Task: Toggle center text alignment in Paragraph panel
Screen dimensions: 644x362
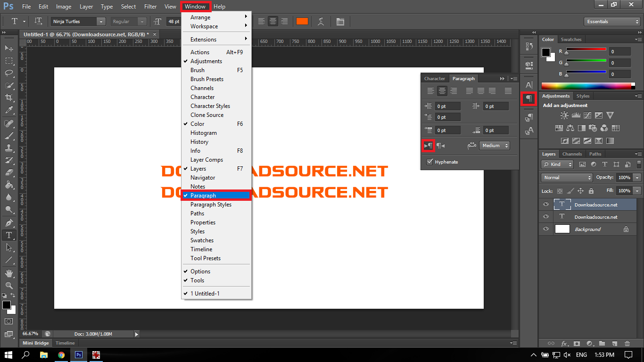Action: (442, 91)
